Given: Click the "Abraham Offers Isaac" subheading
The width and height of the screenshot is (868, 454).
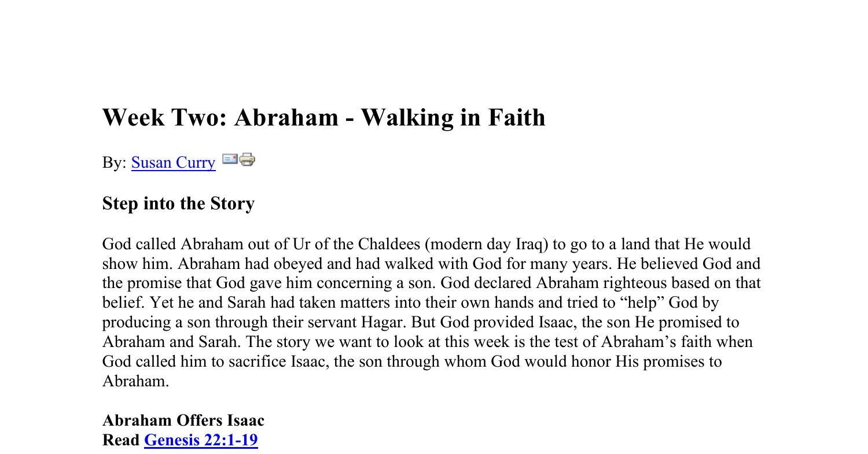Looking at the screenshot, I should tap(183, 420).
